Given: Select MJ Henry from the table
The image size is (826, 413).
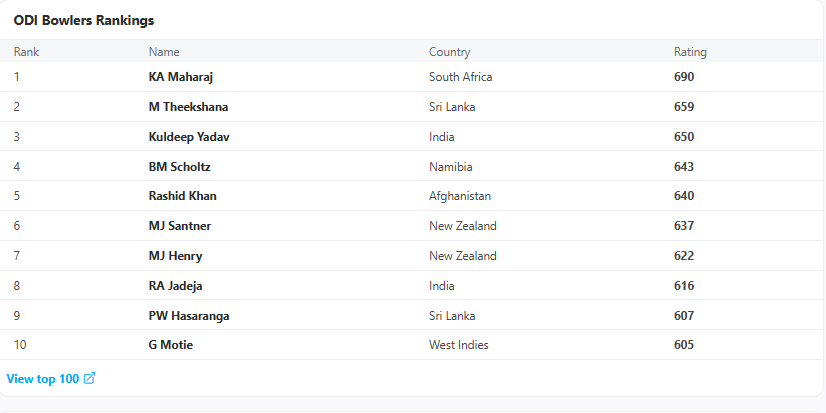Looking at the screenshot, I should click(175, 256).
